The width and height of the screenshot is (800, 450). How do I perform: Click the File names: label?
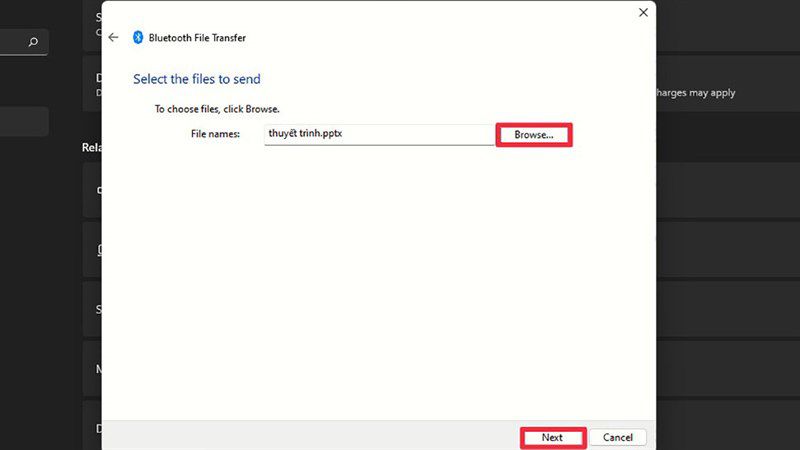click(x=215, y=134)
